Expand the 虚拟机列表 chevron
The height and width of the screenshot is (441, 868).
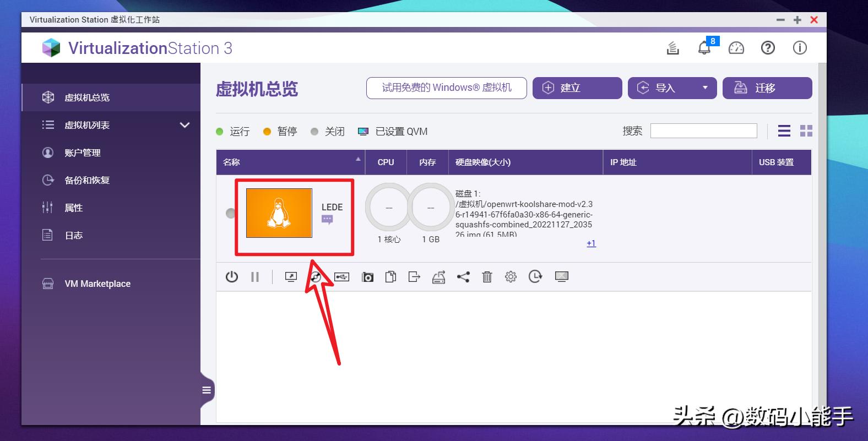[x=185, y=125]
